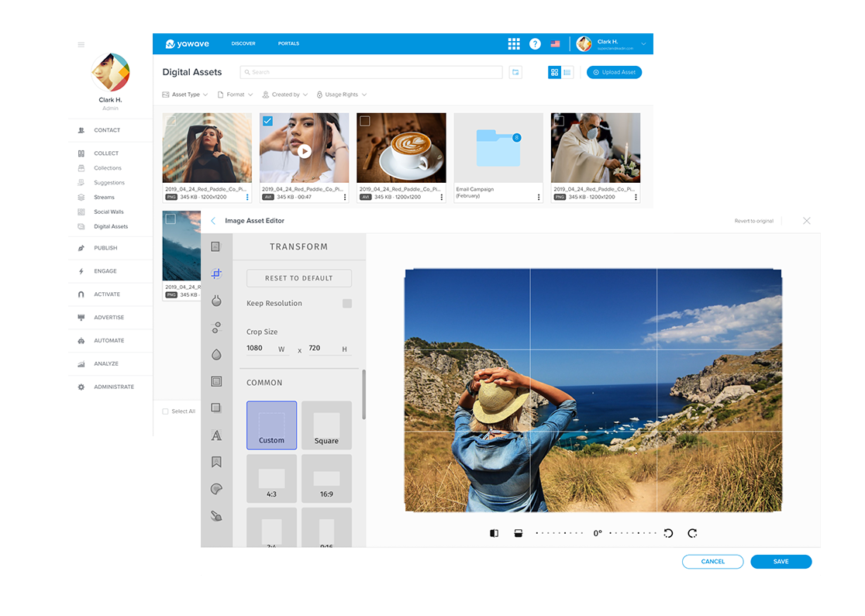
Task: Click the new folder icon beside search
Action: (515, 72)
